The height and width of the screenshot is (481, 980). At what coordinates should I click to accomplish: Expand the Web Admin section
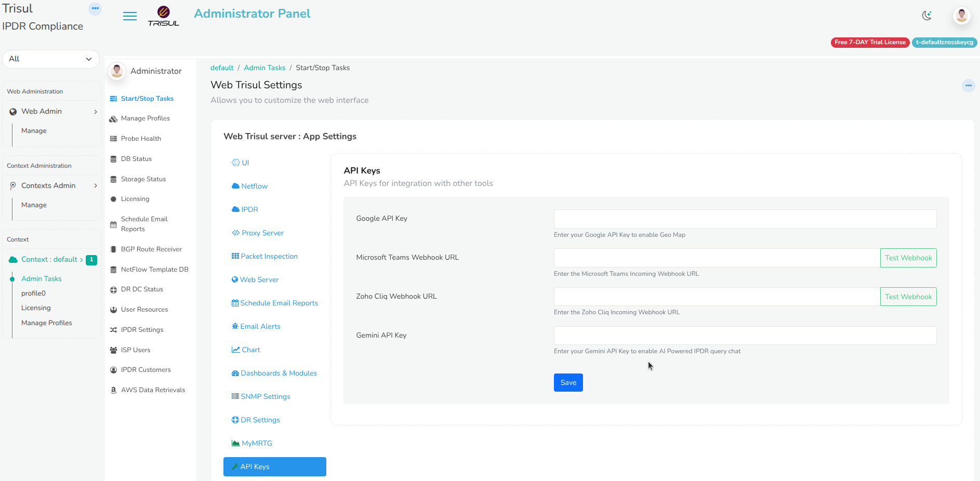(x=52, y=112)
